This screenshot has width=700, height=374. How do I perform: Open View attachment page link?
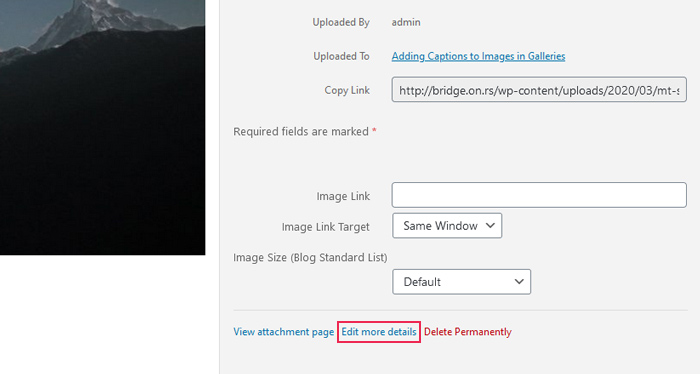click(x=283, y=332)
